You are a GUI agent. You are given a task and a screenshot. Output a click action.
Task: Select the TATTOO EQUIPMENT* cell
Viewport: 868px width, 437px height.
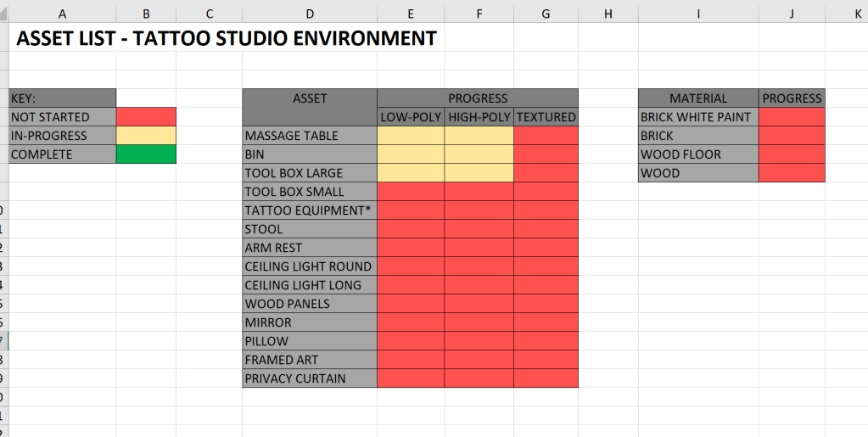[x=310, y=210]
